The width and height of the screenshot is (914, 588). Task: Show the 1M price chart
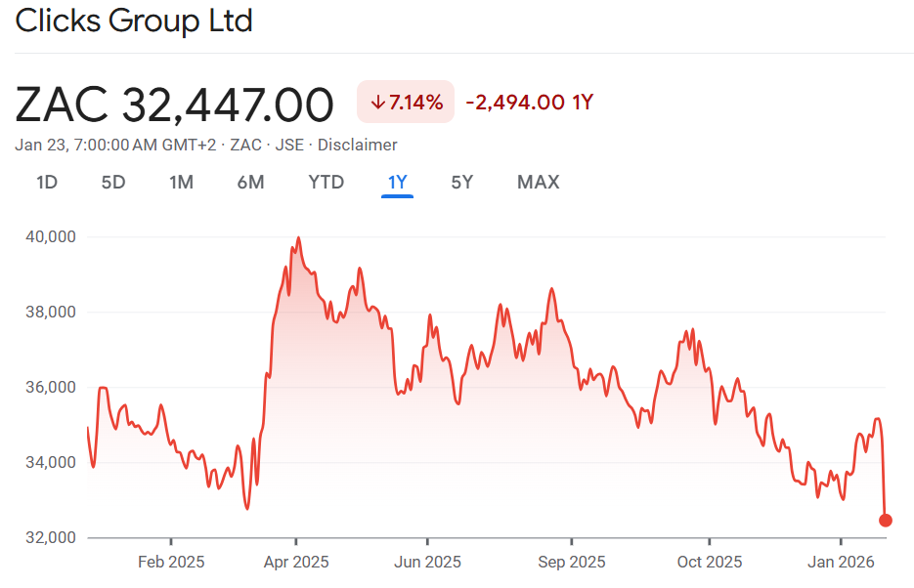181,182
